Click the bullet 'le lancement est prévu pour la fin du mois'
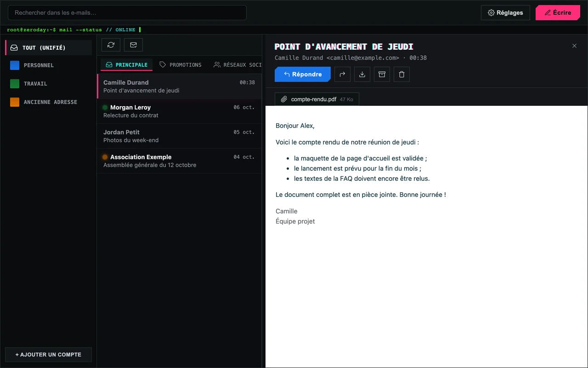The width and height of the screenshot is (588, 368). (357, 168)
